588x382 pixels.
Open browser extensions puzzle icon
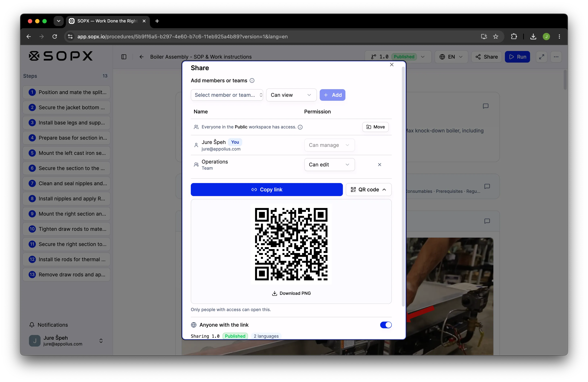514,37
